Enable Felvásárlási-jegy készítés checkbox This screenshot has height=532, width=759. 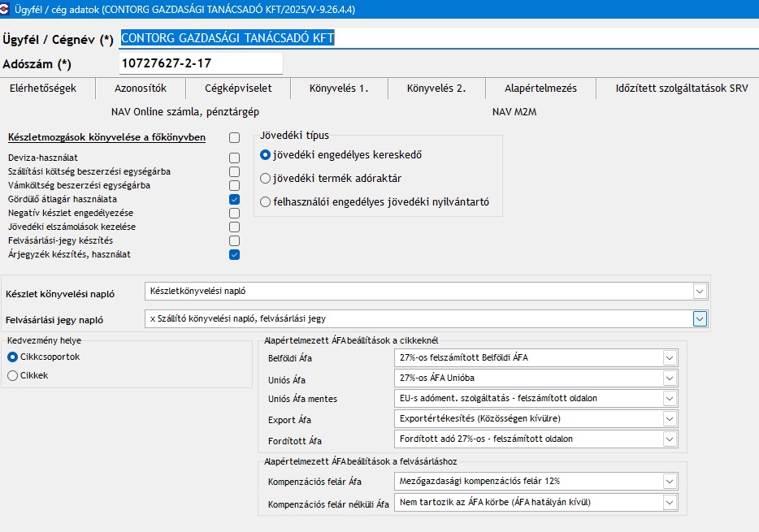tap(234, 241)
